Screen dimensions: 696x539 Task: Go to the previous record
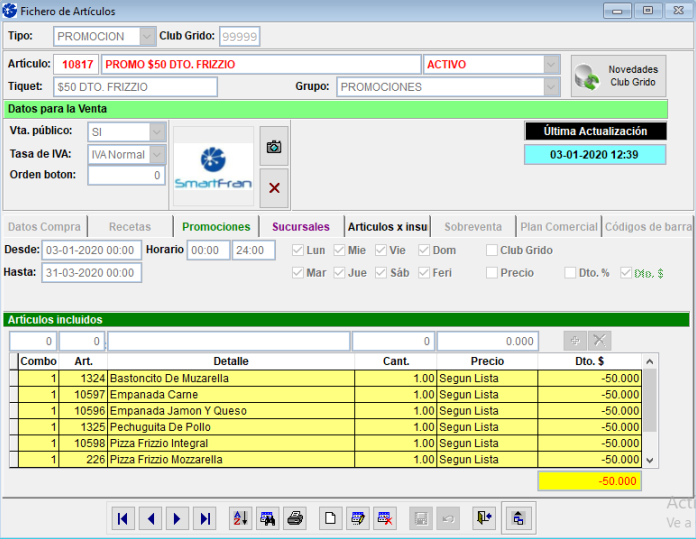click(x=150, y=518)
